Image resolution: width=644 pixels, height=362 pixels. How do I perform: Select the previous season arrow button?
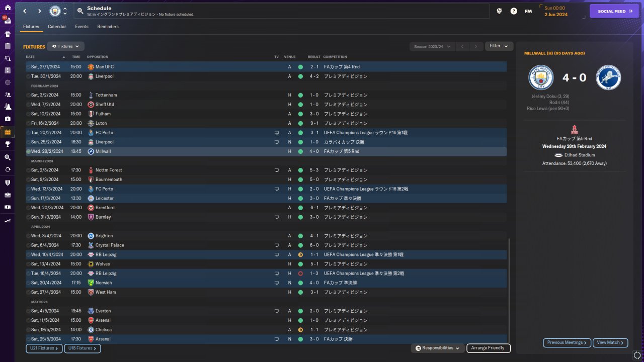(462, 47)
